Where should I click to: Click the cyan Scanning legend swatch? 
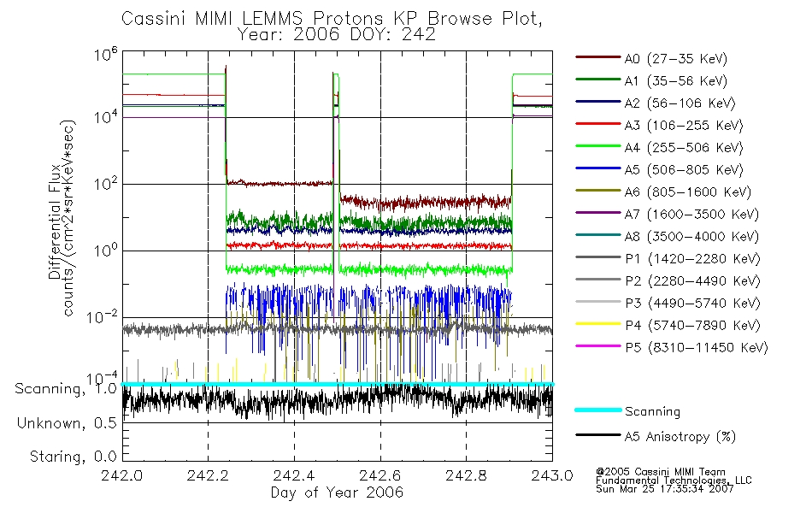pyautogui.click(x=598, y=410)
